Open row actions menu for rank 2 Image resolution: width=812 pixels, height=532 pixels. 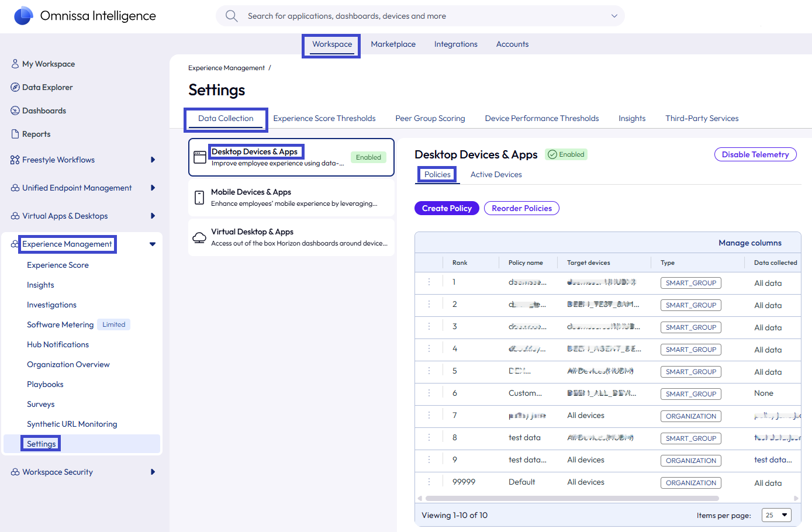pyautogui.click(x=429, y=304)
